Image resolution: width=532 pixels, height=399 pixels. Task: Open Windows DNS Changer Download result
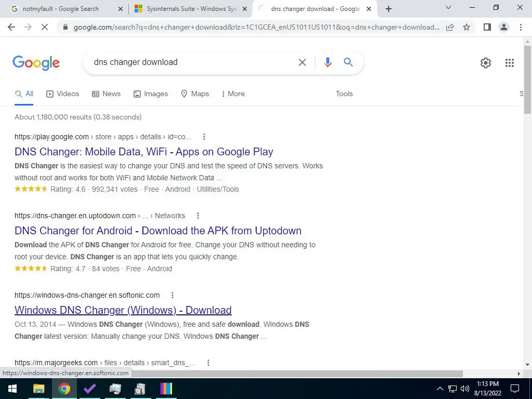click(123, 310)
